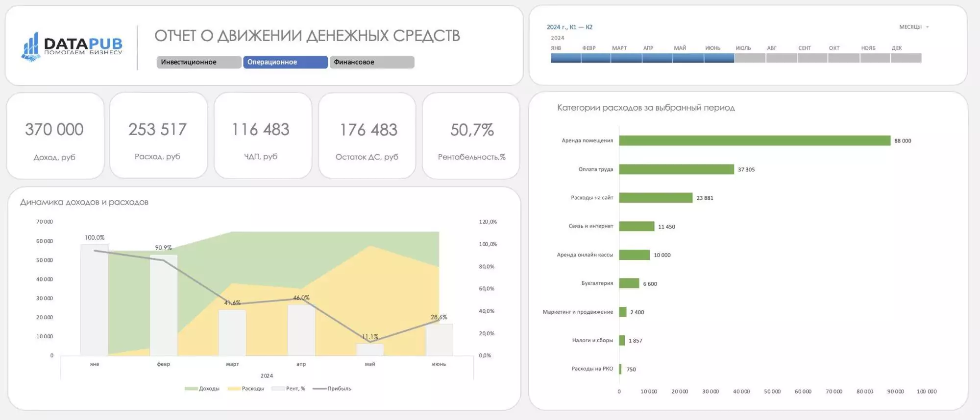Screen dimensions: 980x420
Task: Click the 370 000 Доход card
Action: [55, 136]
